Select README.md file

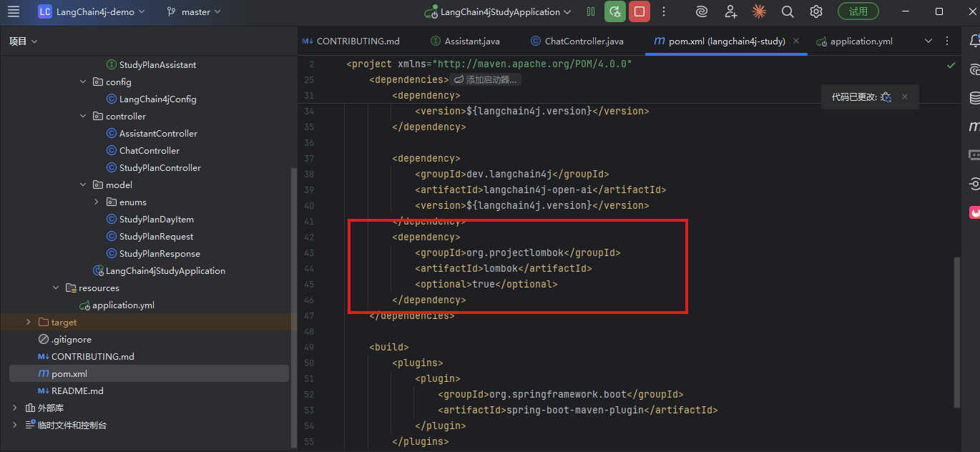(x=77, y=390)
